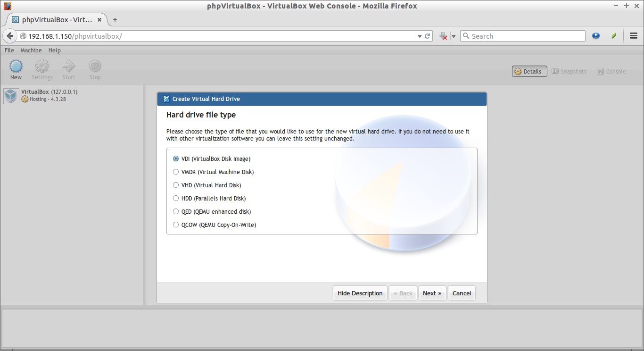The height and width of the screenshot is (351, 644).
Task: Click the Snapshots camera button
Action: [569, 71]
